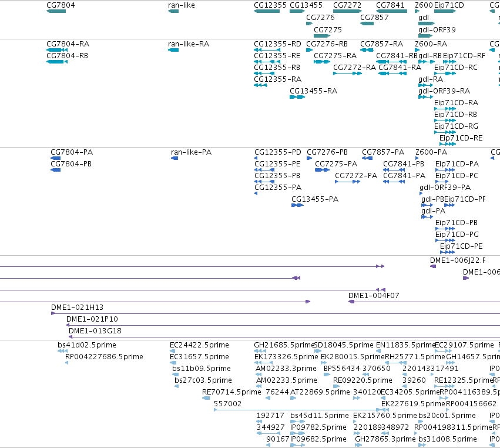Image resolution: width=500 pixels, height=448 pixels.
Task: Open EST EC24422.5prime
Action: tap(199, 345)
